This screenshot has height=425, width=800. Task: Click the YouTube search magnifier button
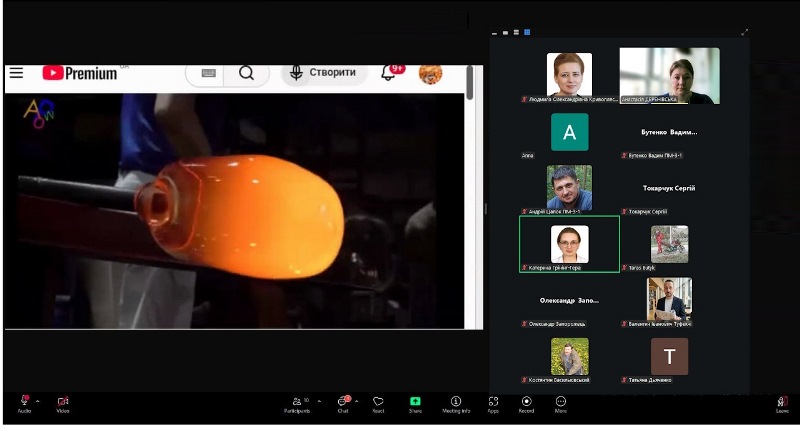click(246, 73)
